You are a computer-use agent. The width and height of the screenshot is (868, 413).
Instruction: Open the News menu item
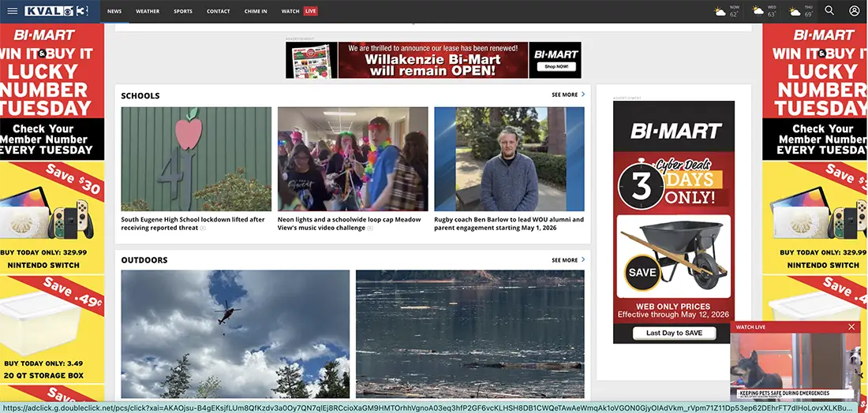tap(114, 11)
